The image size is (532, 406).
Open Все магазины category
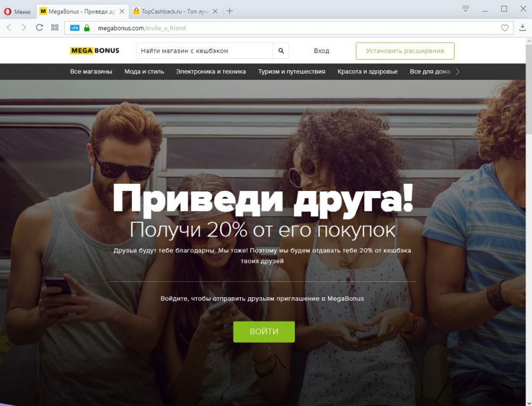(91, 72)
